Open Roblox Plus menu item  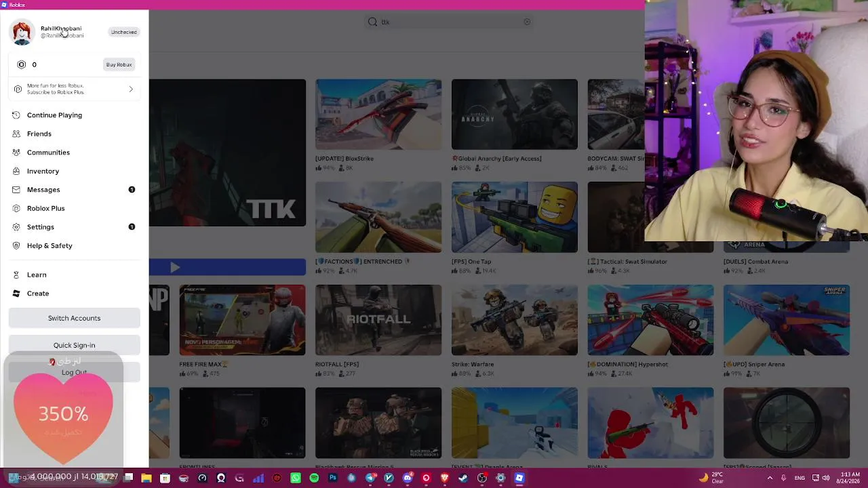pos(75,208)
